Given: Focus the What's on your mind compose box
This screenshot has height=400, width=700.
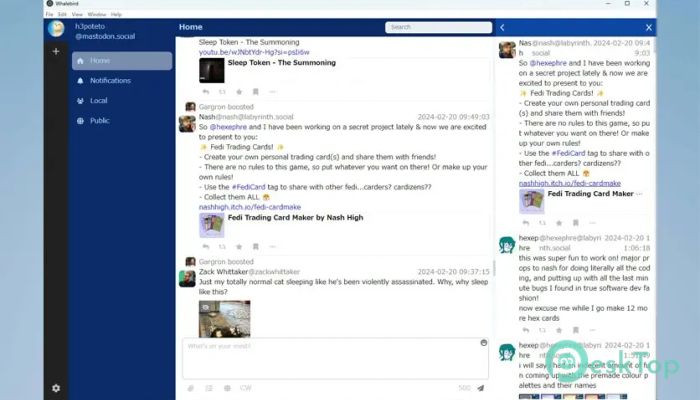Looking at the screenshot, I should point(335,359).
